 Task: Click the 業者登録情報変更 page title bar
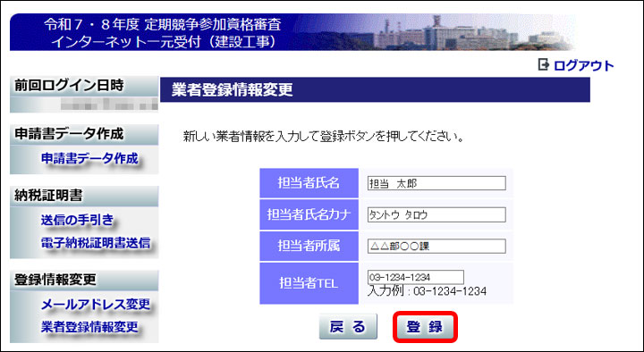pos(375,89)
